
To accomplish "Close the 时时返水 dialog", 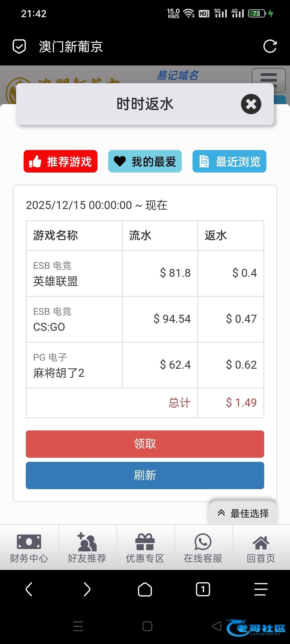I will tap(251, 104).
